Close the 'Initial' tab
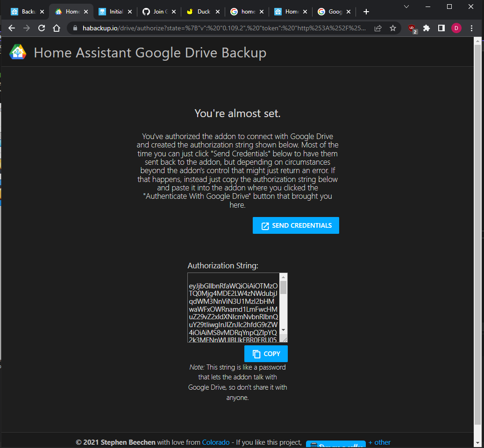Viewport: 484px width, 448px height. click(130, 12)
